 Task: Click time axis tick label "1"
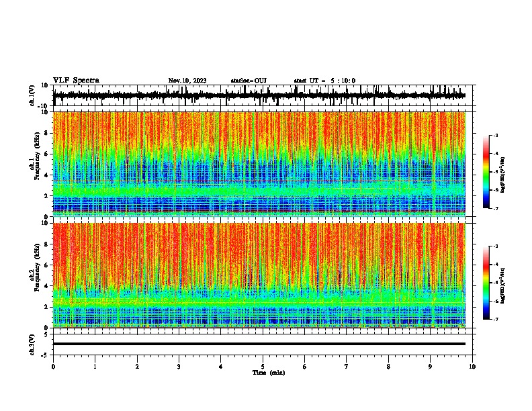[95, 367]
